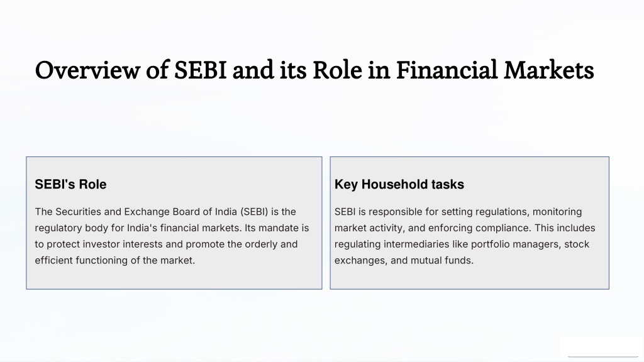The height and width of the screenshot is (362, 644).
Task: Click "mutual funds" in the right card
Action: point(441,260)
